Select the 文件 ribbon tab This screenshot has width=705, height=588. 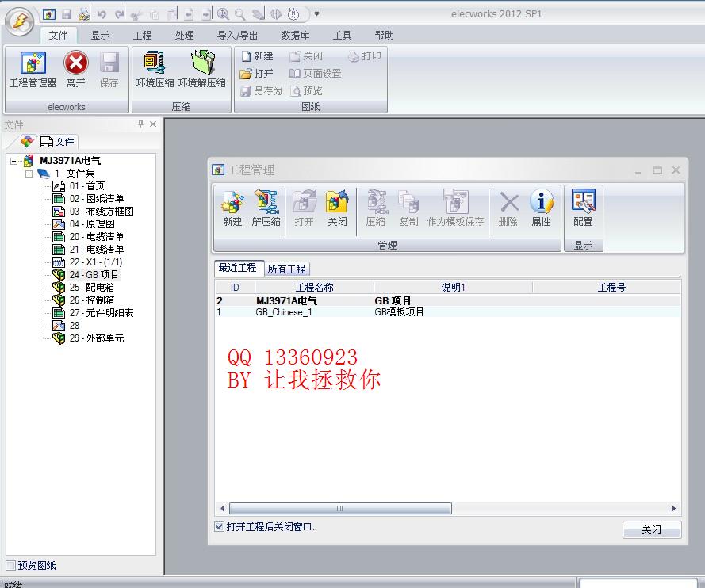pyautogui.click(x=59, y=36)
